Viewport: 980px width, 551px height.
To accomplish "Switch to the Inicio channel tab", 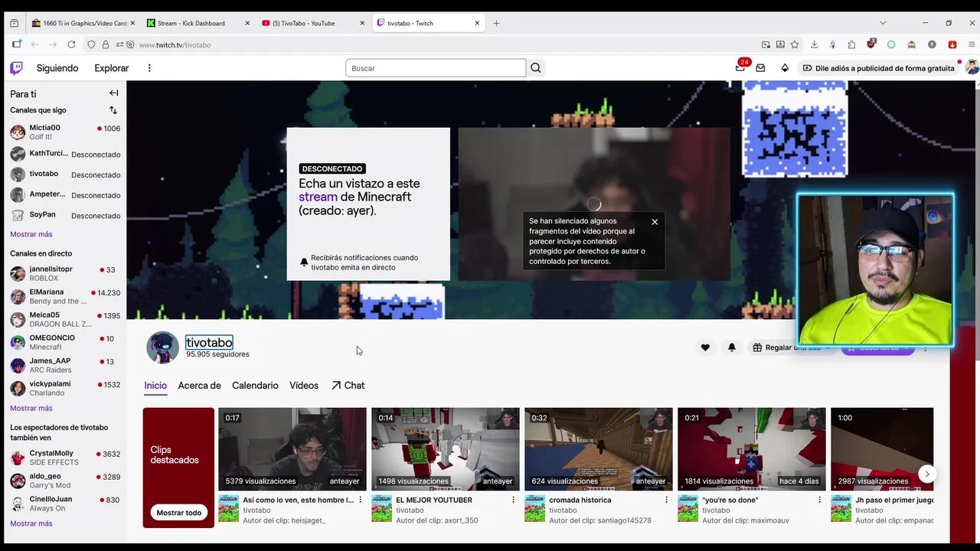I will coord(155,386).
